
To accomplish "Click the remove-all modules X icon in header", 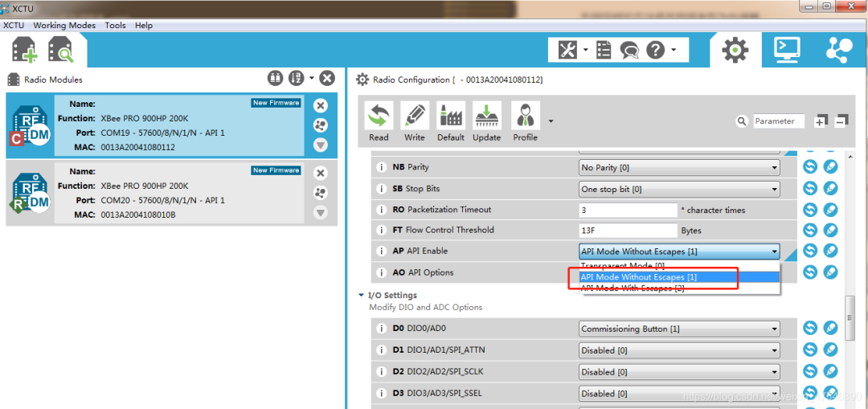I will click(328, 79).
